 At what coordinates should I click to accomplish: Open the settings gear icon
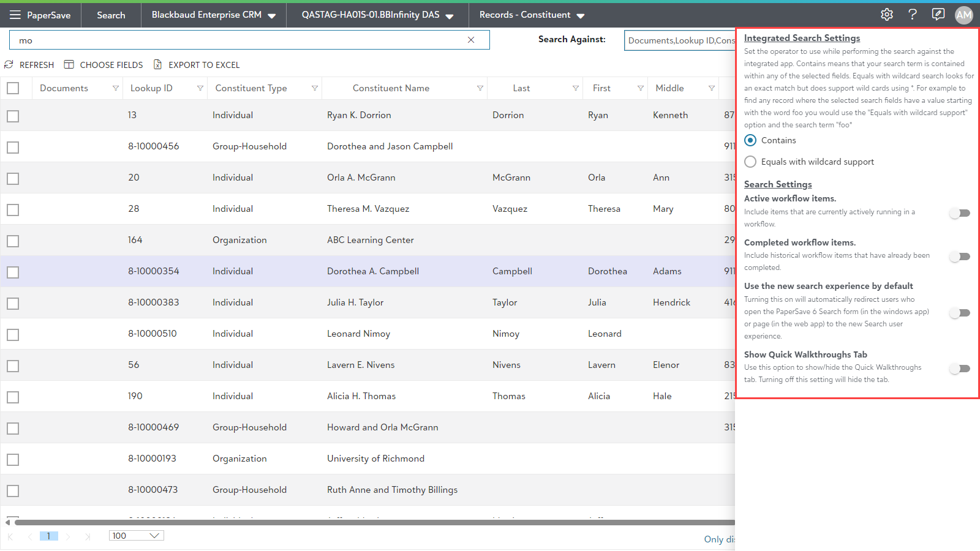(x=886, y=15)
